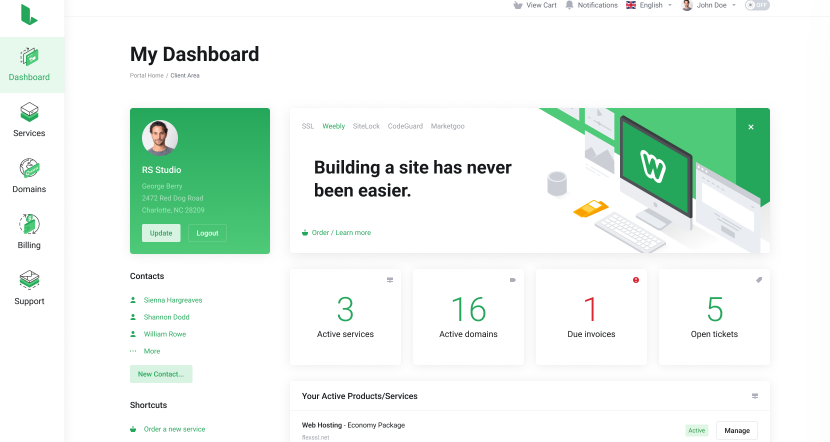
Task: Open the Support sidebar section
Action: pos(29,280)
